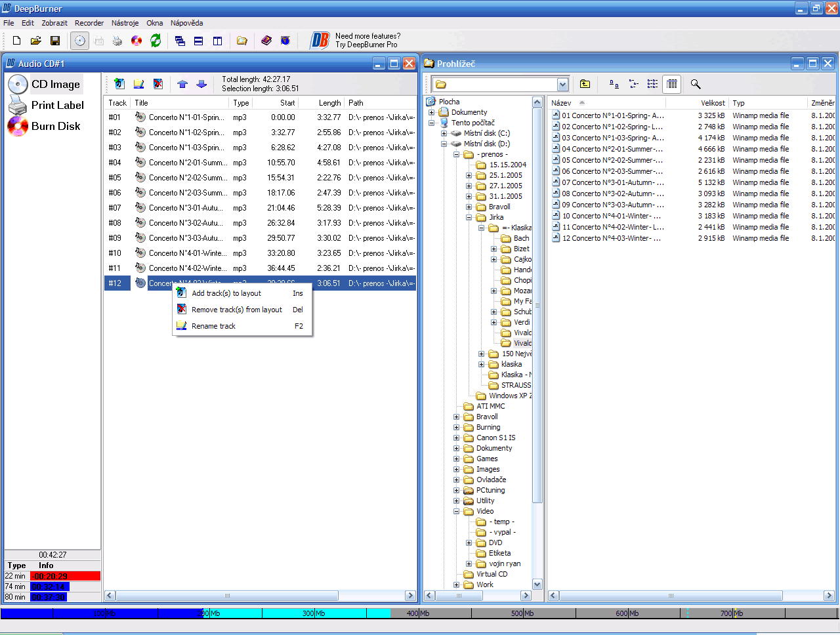Open the File menu
Image resolution: width=840 pixels, height=635 pixels.
click(x=9, y=23)
